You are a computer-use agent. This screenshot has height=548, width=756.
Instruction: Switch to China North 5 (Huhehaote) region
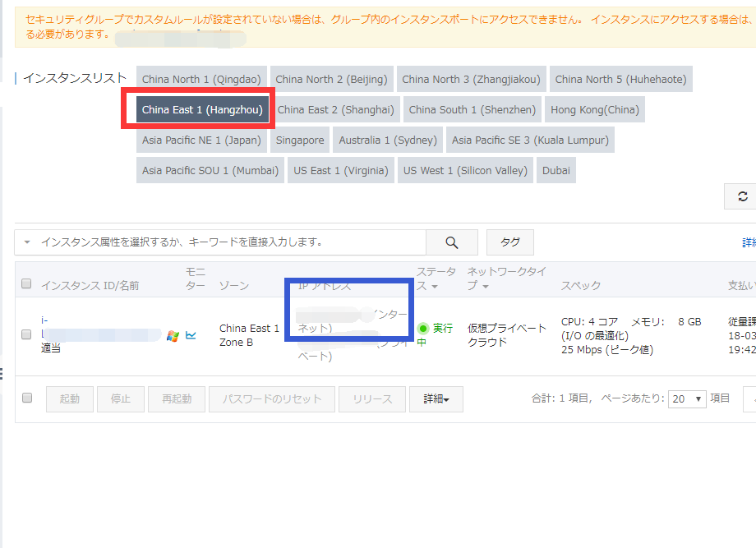(621, 79)
